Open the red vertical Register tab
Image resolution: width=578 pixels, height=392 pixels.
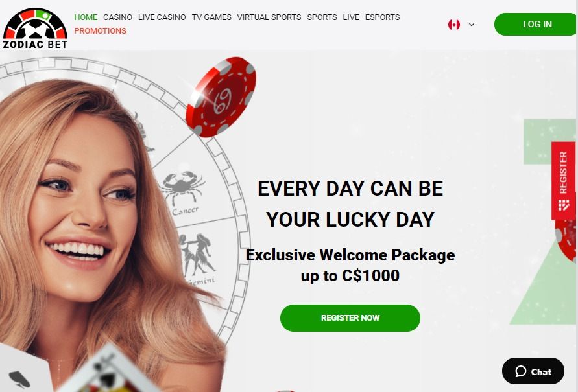pos(563,180)
